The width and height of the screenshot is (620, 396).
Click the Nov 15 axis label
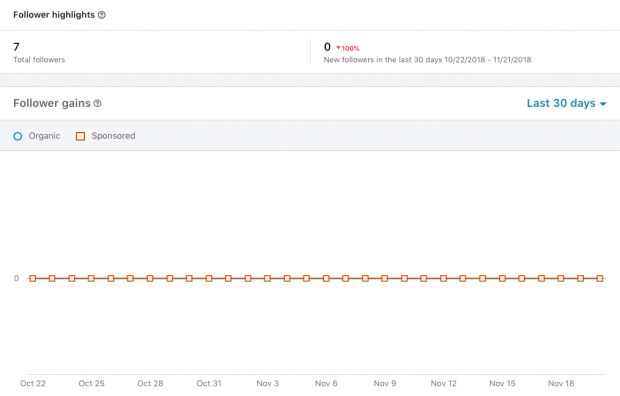click(502, 383)
